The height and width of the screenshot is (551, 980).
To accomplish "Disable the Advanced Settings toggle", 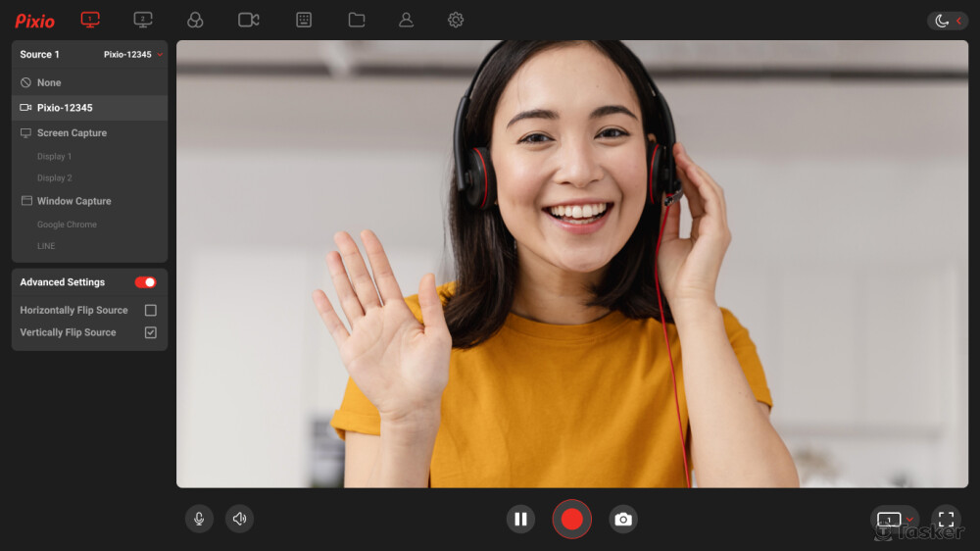I will click(x=145, y=282).
